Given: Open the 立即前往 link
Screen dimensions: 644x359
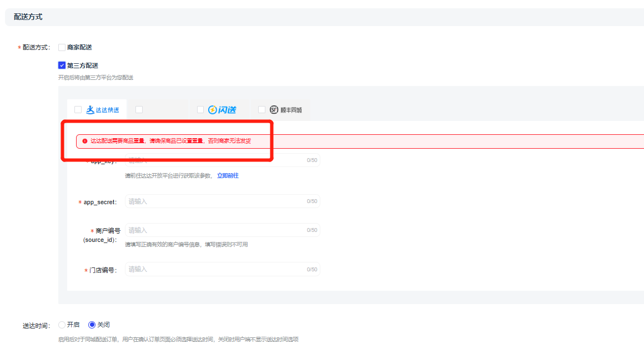Looking at the screenshot, I should (228, 175).
